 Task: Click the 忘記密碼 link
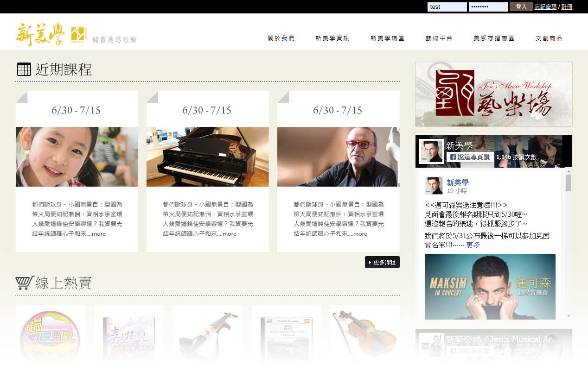pos(545,7)
